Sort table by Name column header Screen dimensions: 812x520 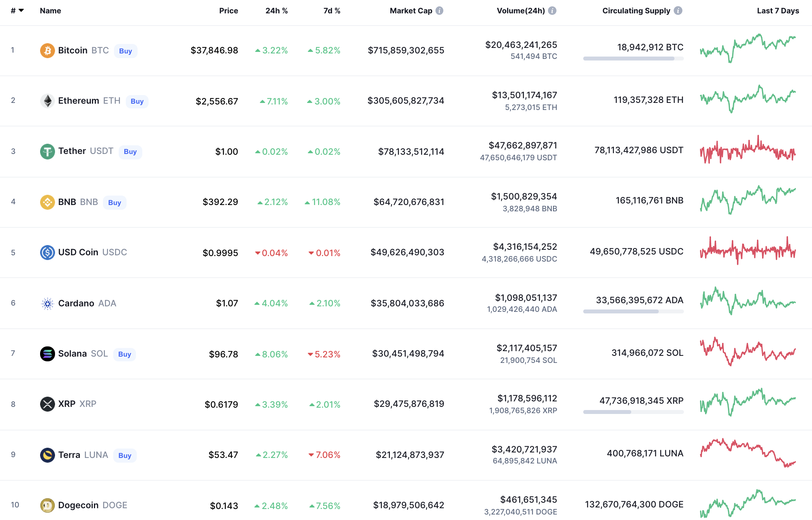coord(50,11)
